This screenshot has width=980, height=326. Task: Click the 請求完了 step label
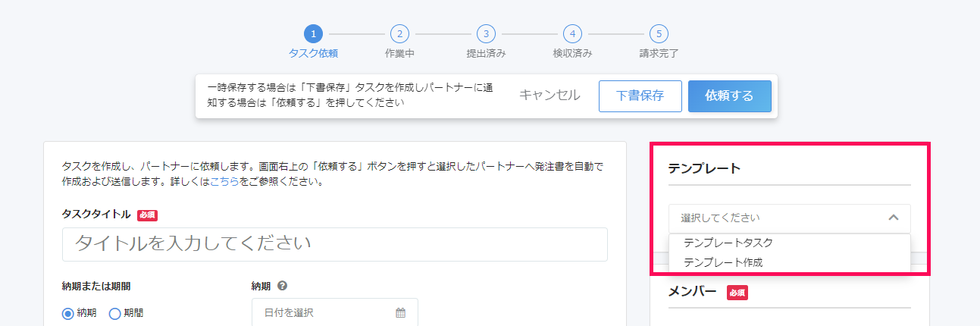[x=659, y=54]
